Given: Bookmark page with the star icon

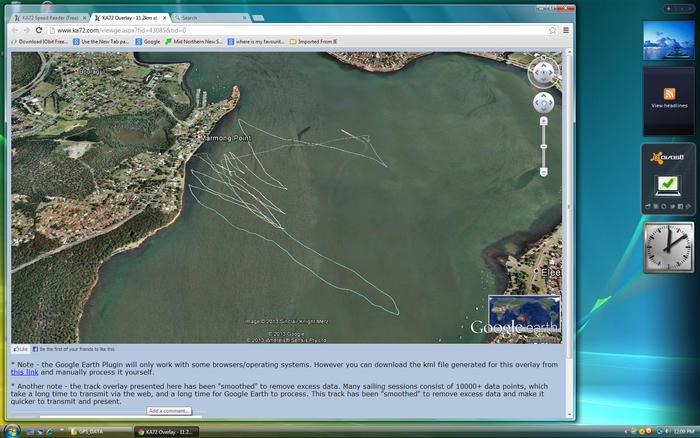Looking at the screenshot, I should click(552, 30).
